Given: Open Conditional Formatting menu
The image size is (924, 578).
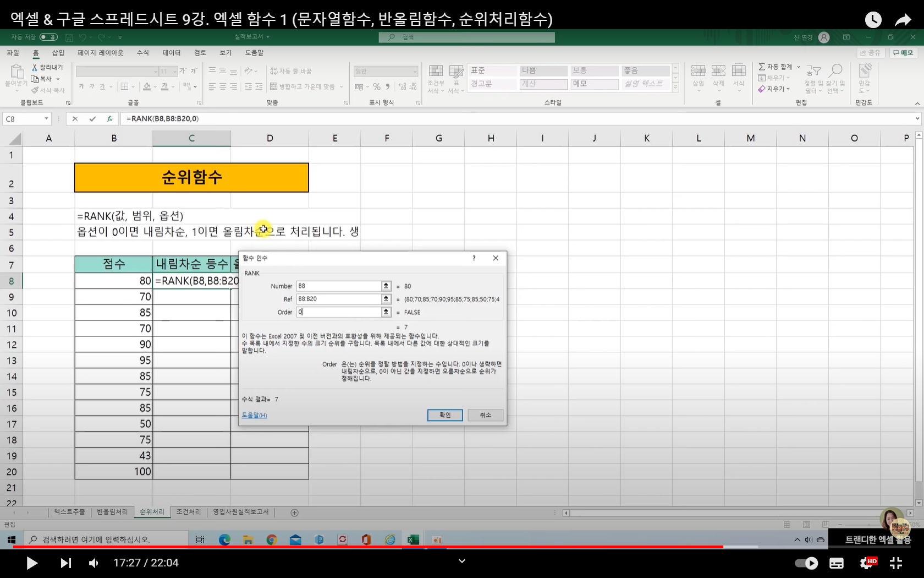Looking at the screenshot, I should click(436, 79).
